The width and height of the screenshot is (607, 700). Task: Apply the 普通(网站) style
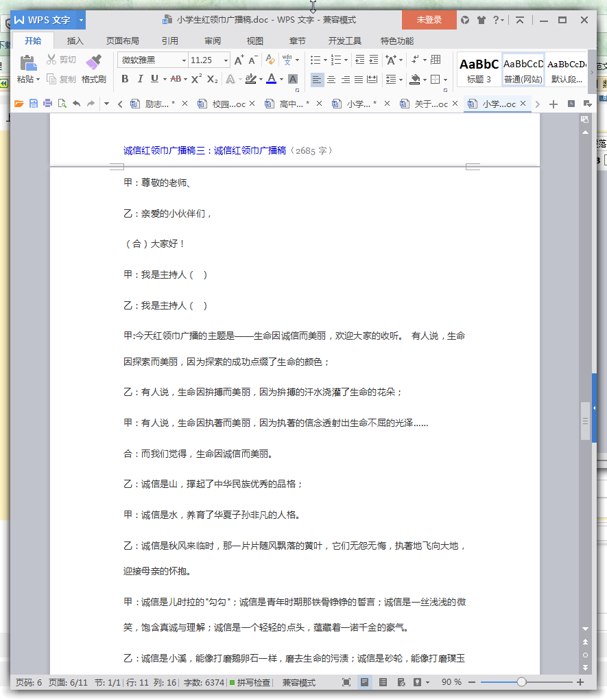point(523,71)
